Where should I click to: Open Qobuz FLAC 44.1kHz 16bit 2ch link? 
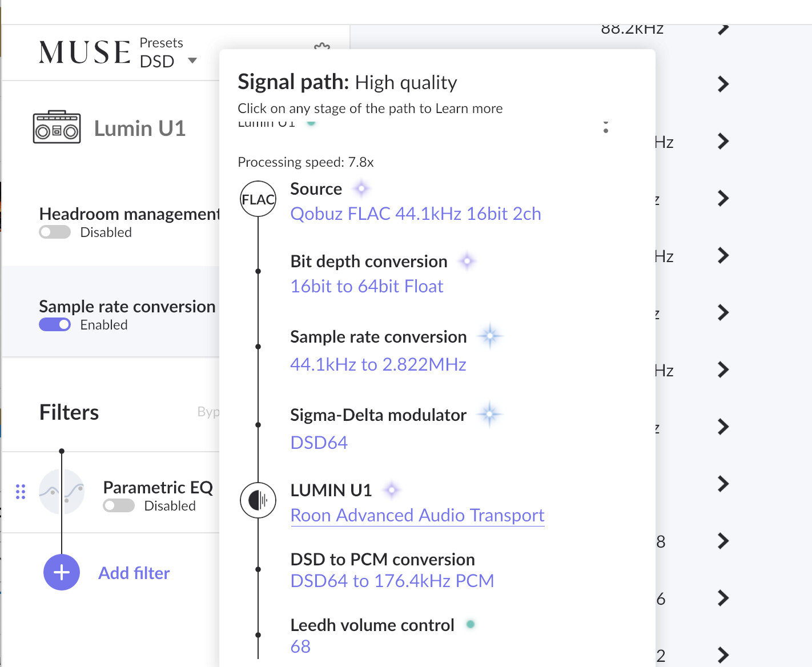point(416,214)
